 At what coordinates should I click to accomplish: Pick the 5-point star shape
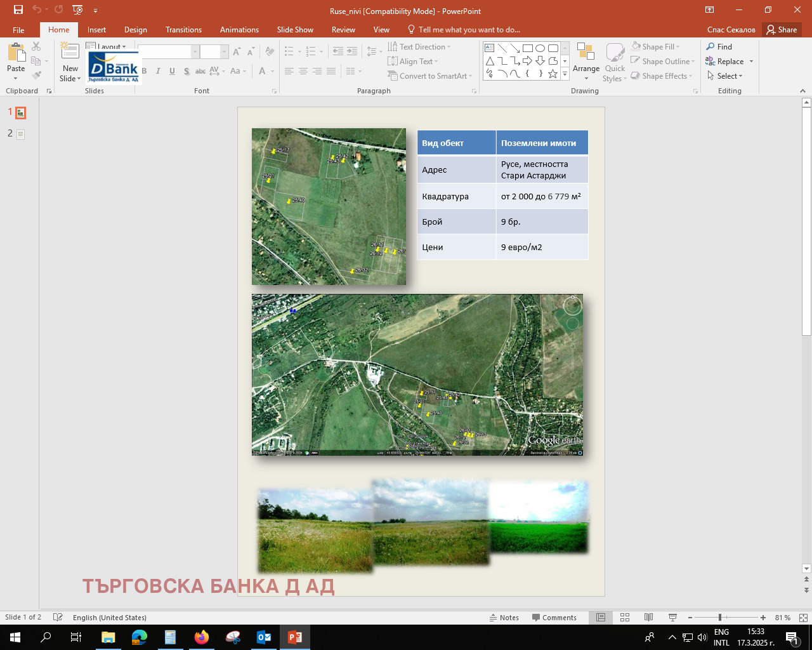tap(553, 74)
